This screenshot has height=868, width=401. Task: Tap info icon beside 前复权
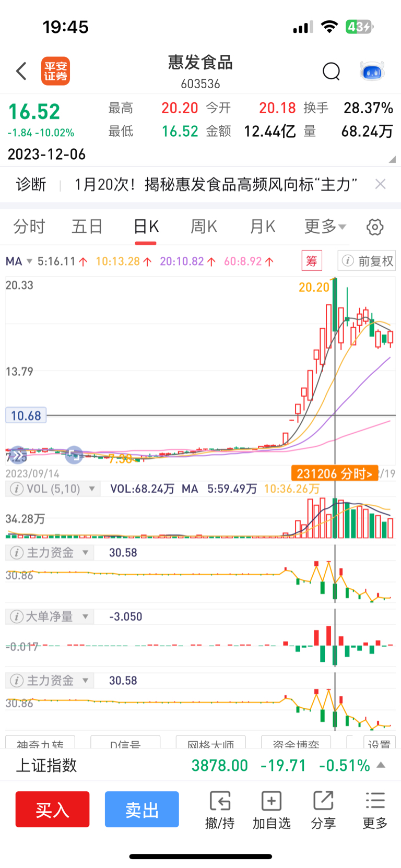348,261
